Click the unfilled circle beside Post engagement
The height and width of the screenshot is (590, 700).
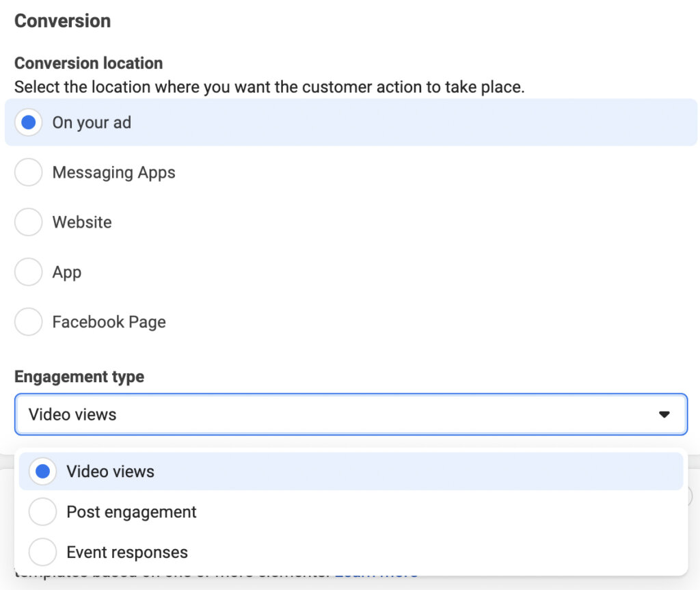pos(42,511)
